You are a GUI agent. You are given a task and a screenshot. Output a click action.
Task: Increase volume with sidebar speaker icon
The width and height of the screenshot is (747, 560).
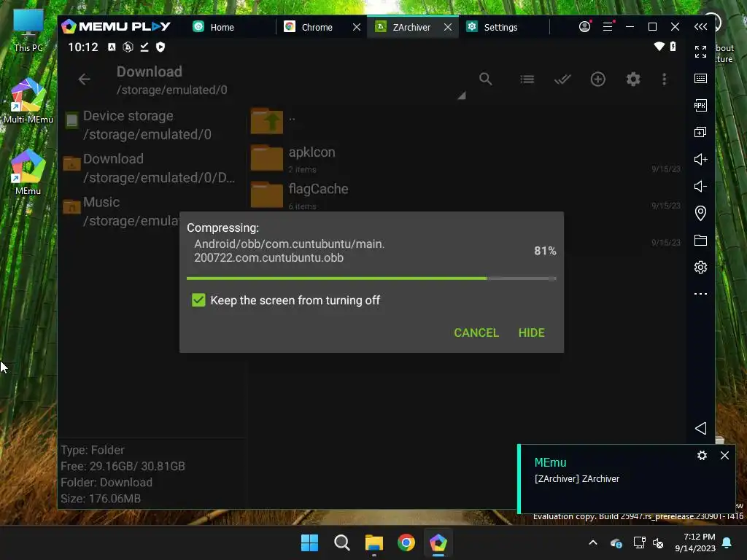pos(700,159)
